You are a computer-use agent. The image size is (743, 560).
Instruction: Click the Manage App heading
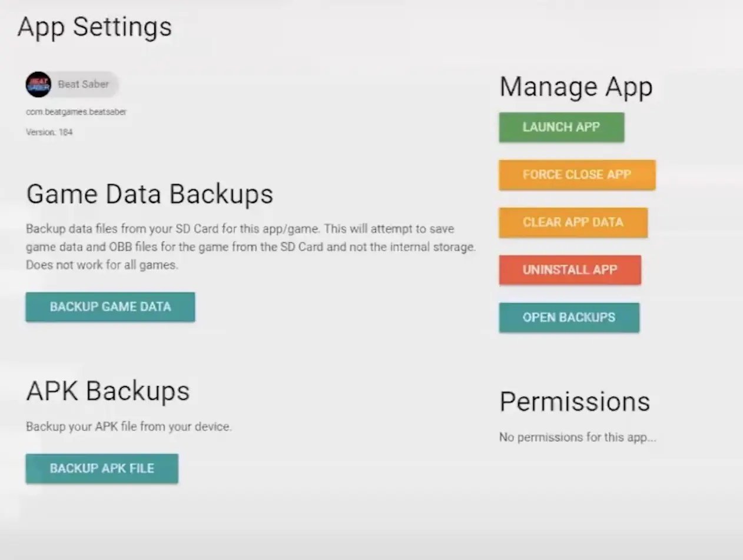(x=576, y=87)
